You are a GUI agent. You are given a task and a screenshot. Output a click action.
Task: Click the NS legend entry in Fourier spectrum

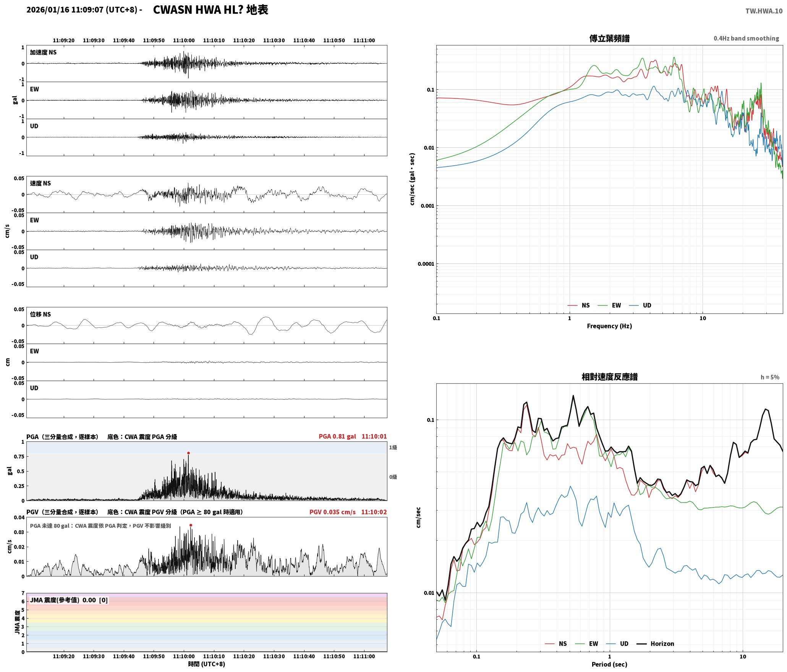coord(578,305)
